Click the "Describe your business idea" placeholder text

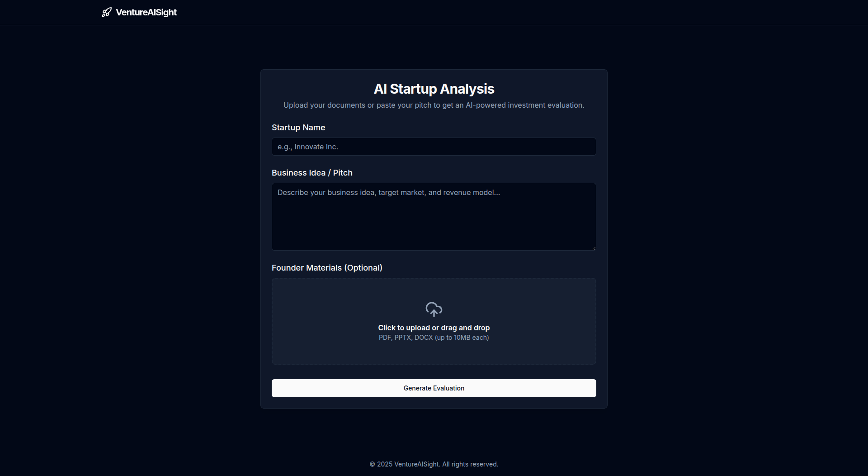[x=388, y=193]
